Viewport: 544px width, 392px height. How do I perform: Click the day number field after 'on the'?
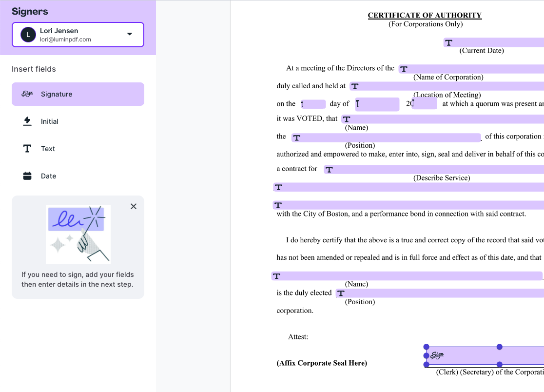(x=313, y=104)
